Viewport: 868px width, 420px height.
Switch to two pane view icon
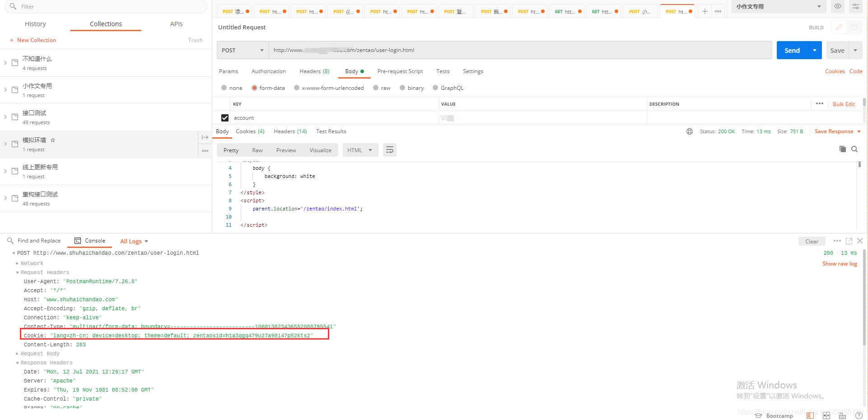coord(826,415)
